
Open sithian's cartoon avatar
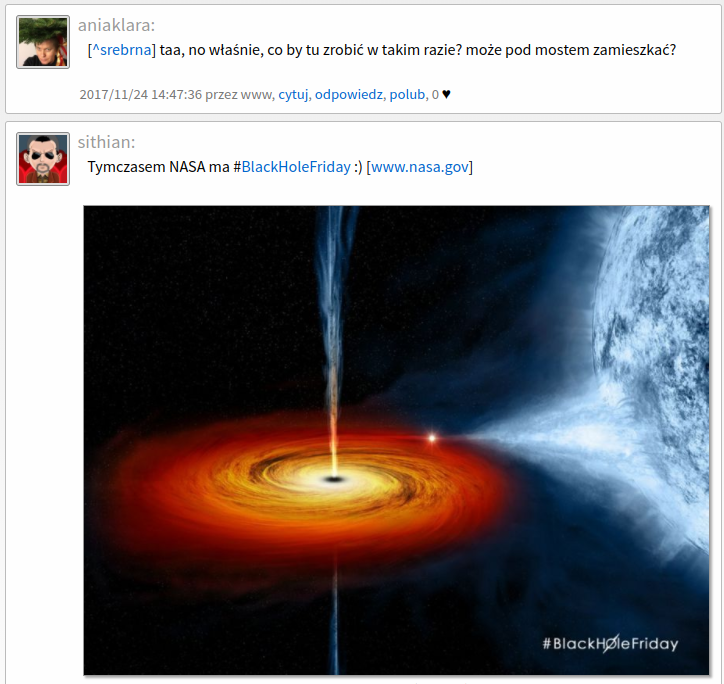(x=43, y=159)
